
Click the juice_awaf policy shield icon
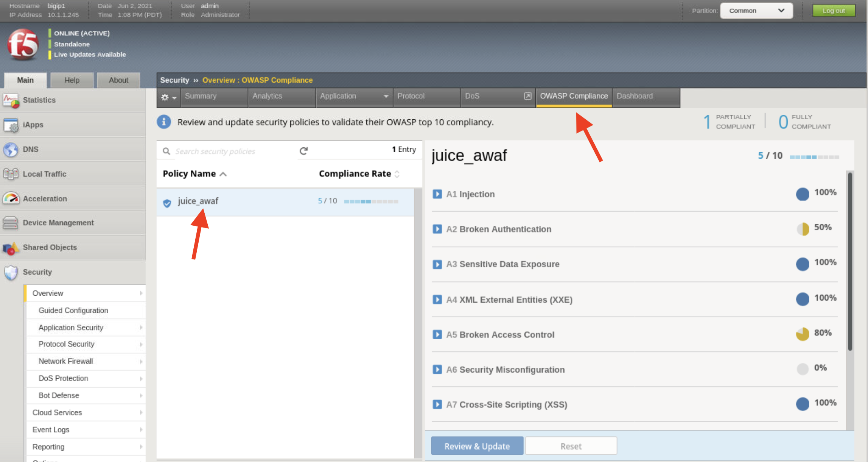167,203
